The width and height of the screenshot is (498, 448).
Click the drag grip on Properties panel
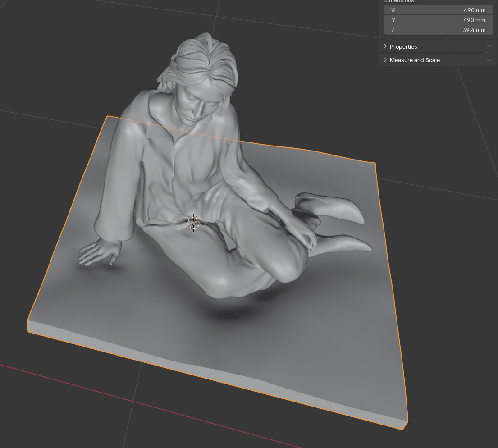489,46
